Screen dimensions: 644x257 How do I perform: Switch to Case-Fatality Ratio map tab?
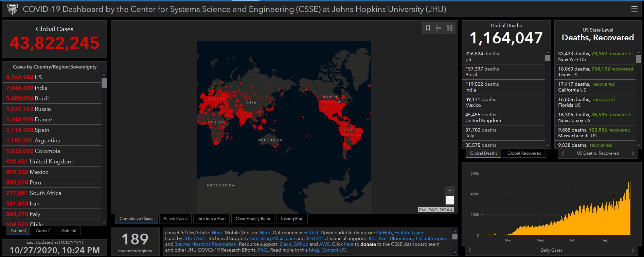point(253,219)
